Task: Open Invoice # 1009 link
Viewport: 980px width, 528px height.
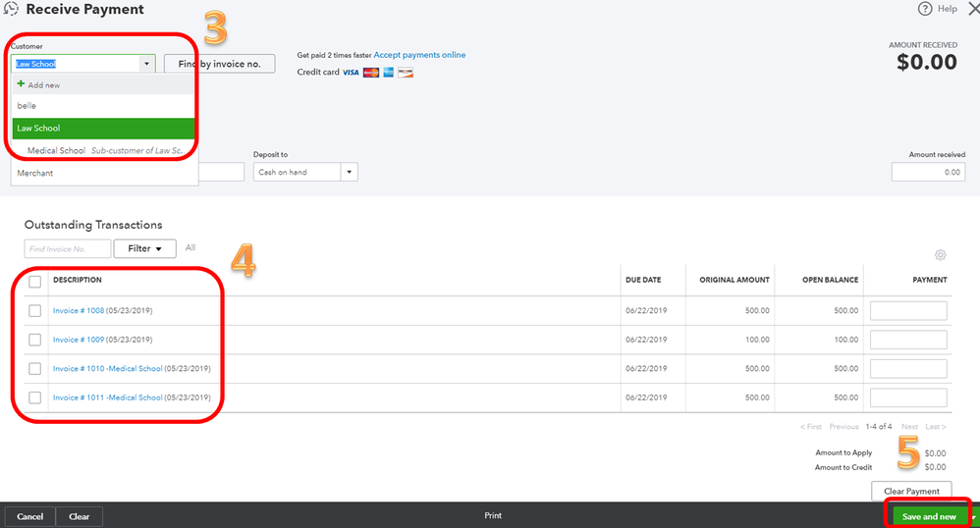Action: [79, 340]
